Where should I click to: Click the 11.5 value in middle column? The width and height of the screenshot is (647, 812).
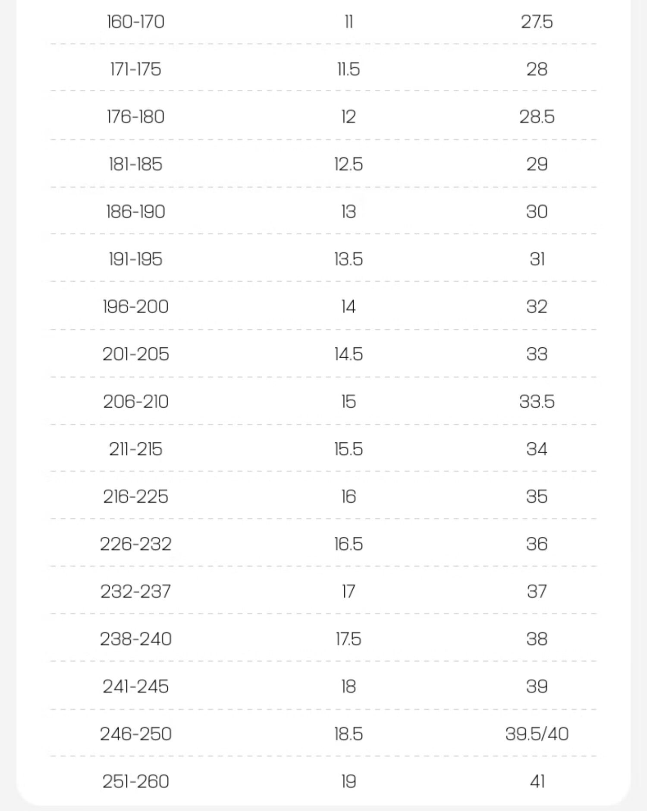[348, 69]
